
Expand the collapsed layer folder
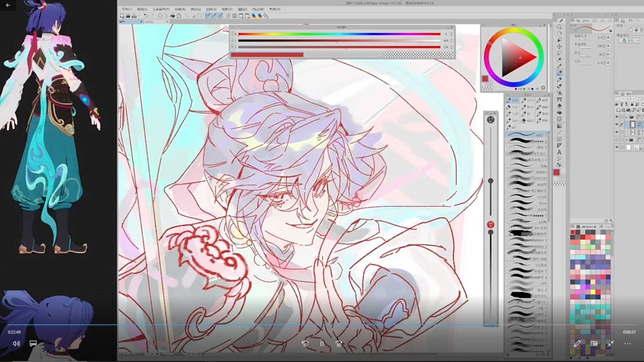627,140
